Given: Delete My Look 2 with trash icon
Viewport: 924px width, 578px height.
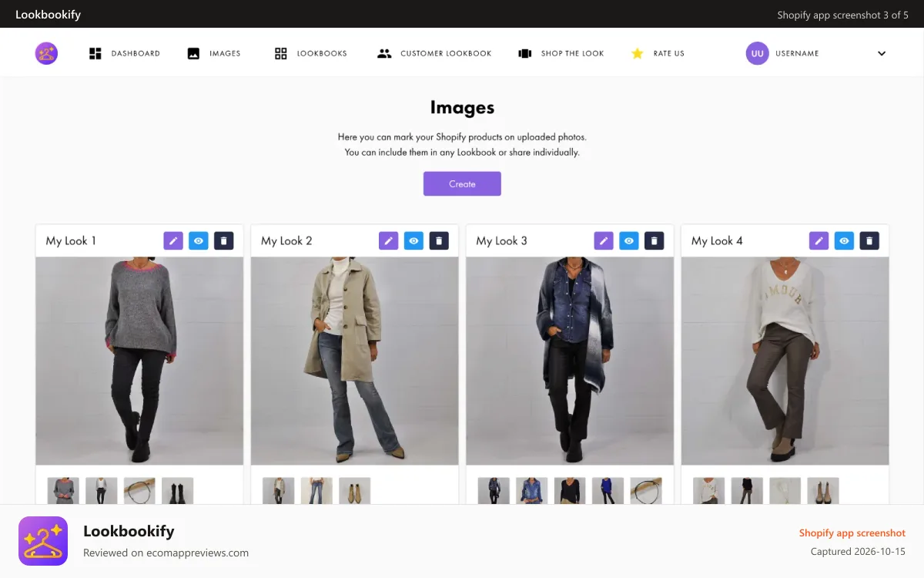Looking at the screenshot, I should pos(439,240).
